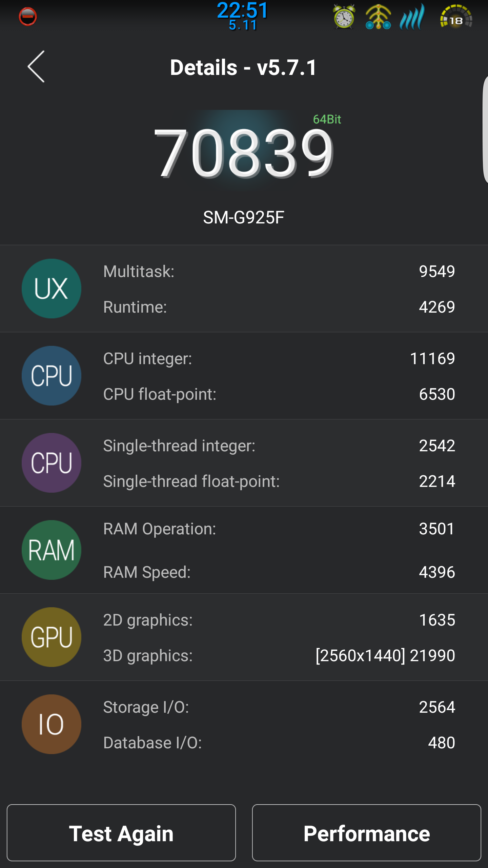Tap the battery gauge showing 18

[456, 17]
